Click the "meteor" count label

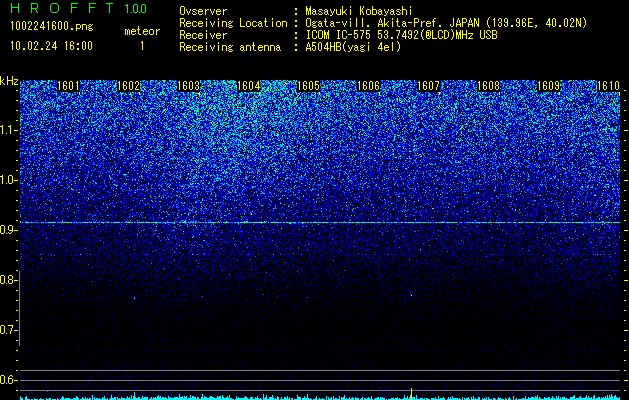click(x=142, y=31)
